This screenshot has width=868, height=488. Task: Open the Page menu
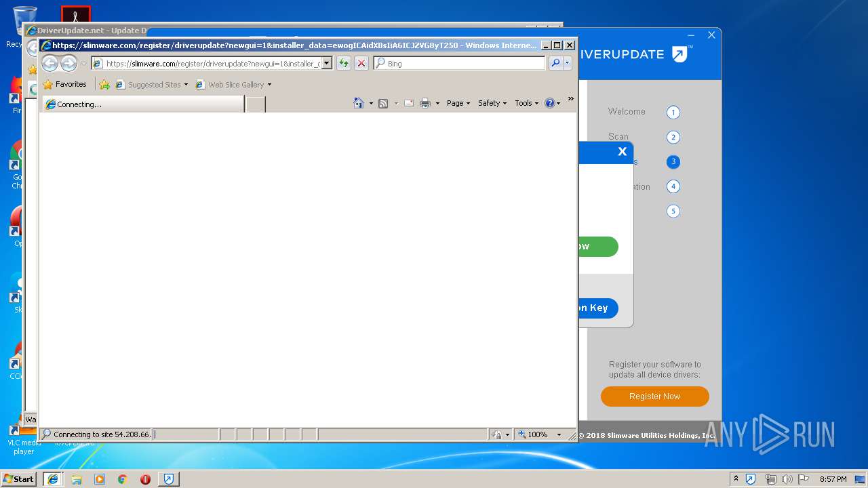(458, 103)
